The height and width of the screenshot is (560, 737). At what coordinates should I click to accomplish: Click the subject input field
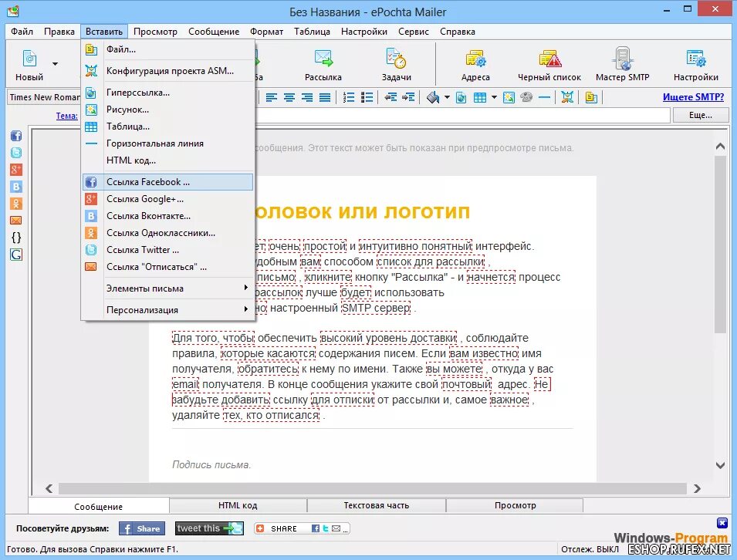463,115
